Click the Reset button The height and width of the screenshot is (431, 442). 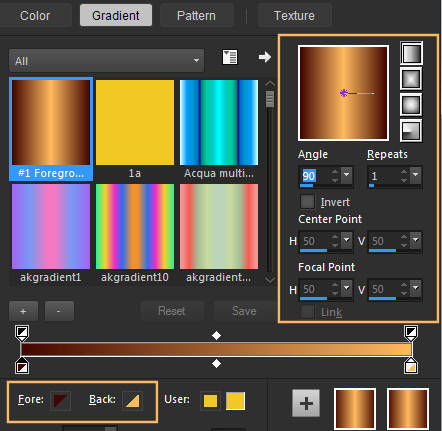click(172, 311)
